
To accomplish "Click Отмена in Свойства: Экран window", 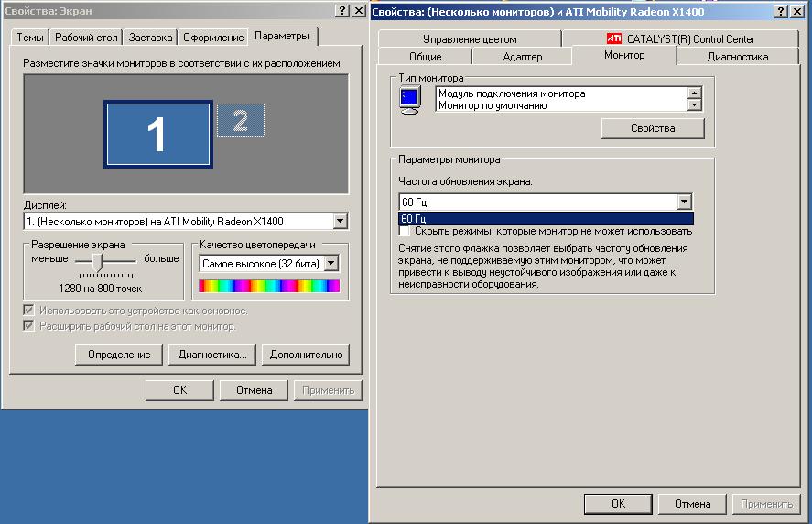I will (254, 389).
